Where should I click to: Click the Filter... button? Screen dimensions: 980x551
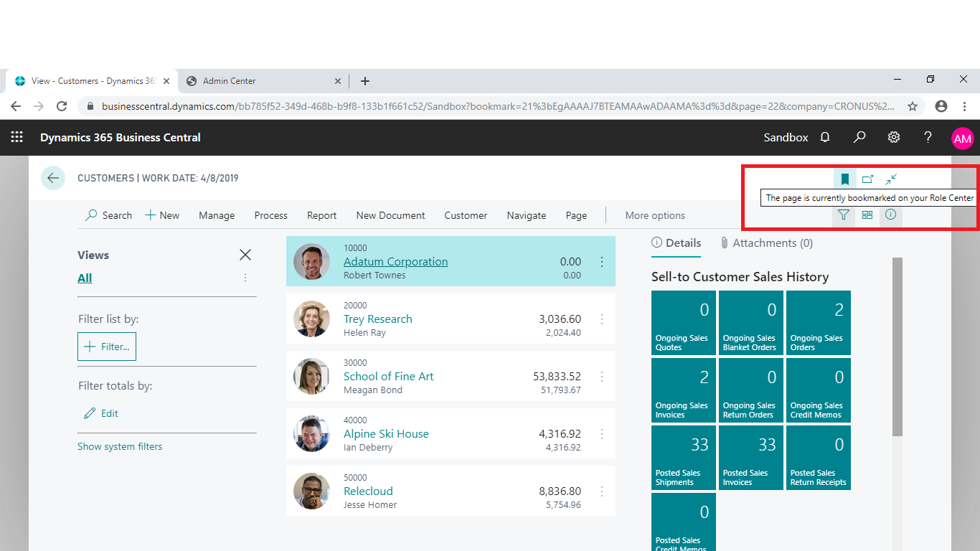pyautogui.click(x=107, y=347)
